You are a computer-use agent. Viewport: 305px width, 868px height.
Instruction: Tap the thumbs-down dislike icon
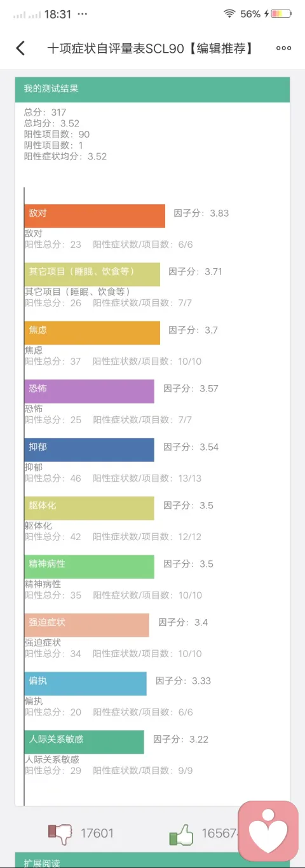point(60,833)
